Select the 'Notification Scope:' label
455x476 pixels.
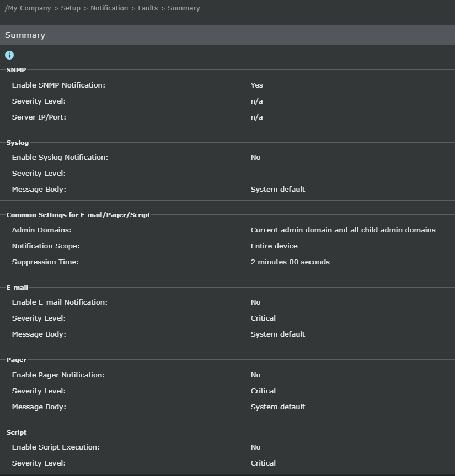point(46,246)
